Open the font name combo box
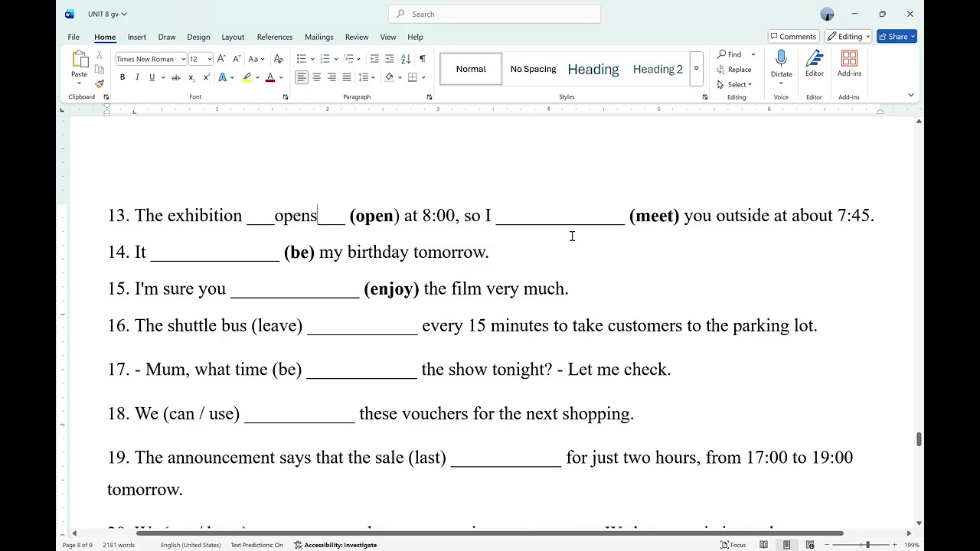980x551 pixels. [x=151, y=59]
